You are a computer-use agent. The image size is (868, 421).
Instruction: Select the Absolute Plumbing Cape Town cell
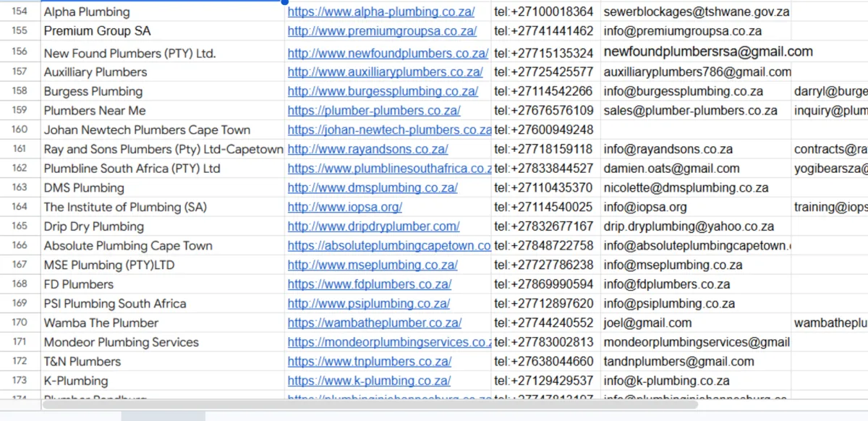tap(163, 246)
